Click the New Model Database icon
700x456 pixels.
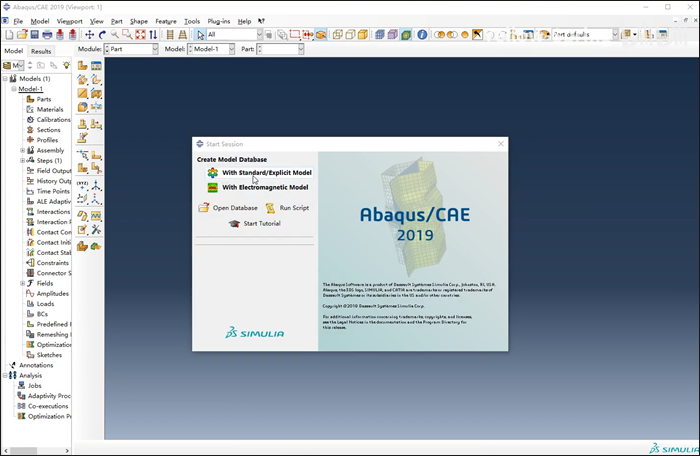point(9,34)
